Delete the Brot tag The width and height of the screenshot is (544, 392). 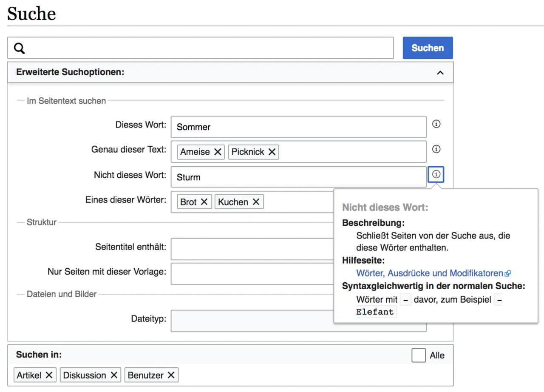click(x=204, y=202)
